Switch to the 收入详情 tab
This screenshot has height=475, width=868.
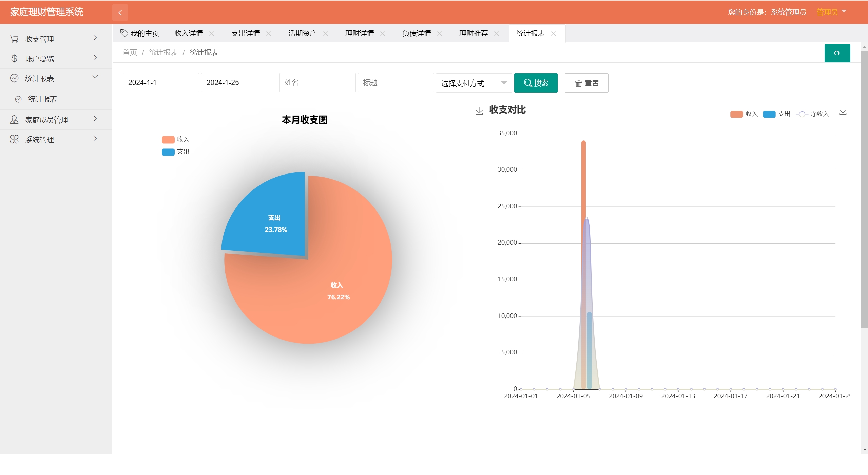[189, 33]
